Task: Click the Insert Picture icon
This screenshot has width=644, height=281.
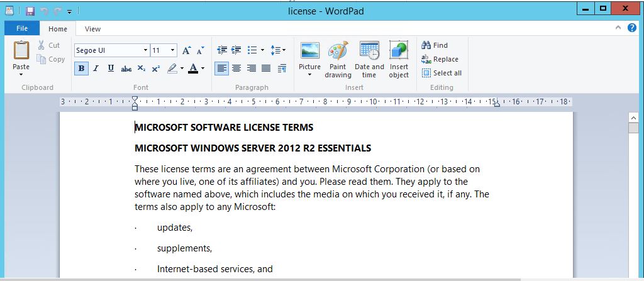Action: tap(310, 51)
